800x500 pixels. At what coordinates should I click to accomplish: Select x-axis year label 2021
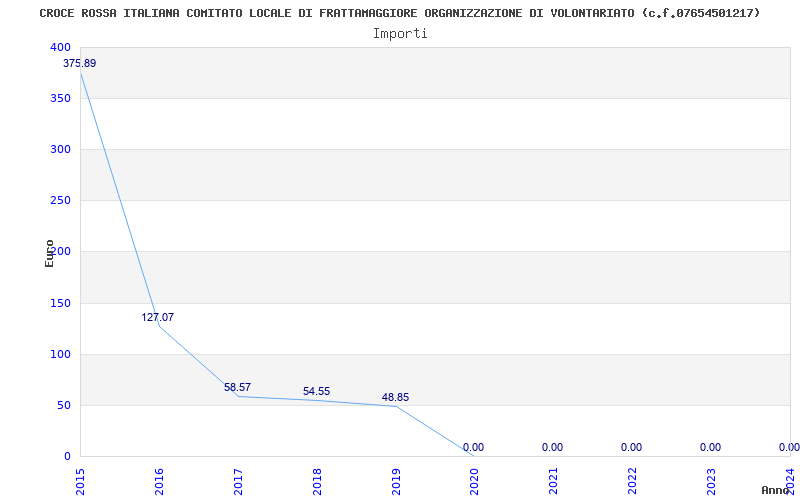click(x=554, y=482)
